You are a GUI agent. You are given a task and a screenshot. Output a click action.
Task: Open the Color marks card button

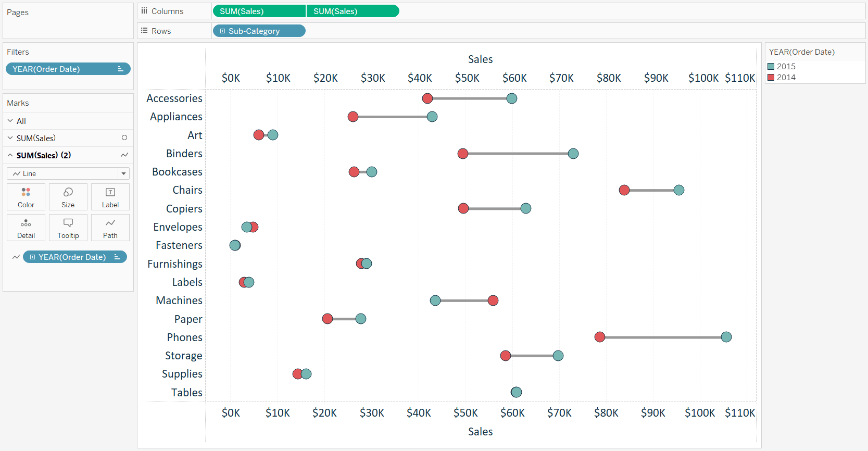tap(26, 197)
